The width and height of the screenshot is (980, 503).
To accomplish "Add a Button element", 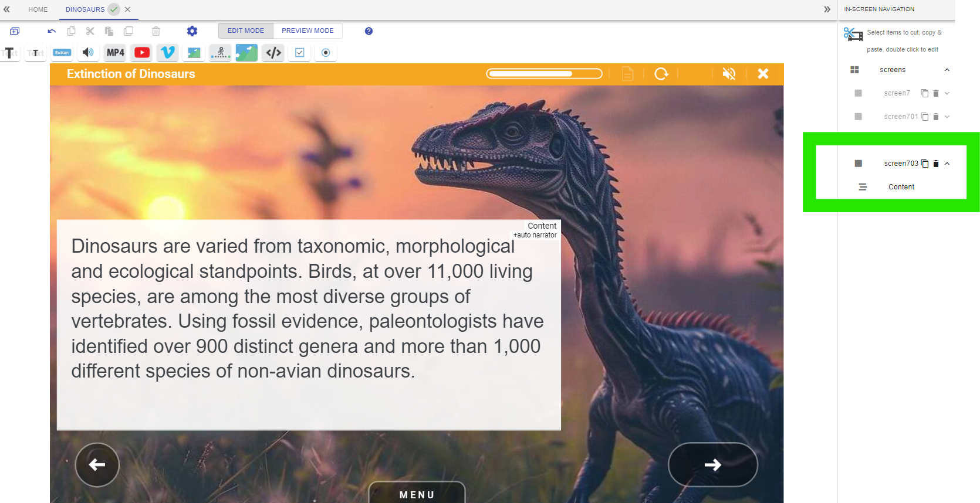I will pyautogui.click(x=62, y=53).
